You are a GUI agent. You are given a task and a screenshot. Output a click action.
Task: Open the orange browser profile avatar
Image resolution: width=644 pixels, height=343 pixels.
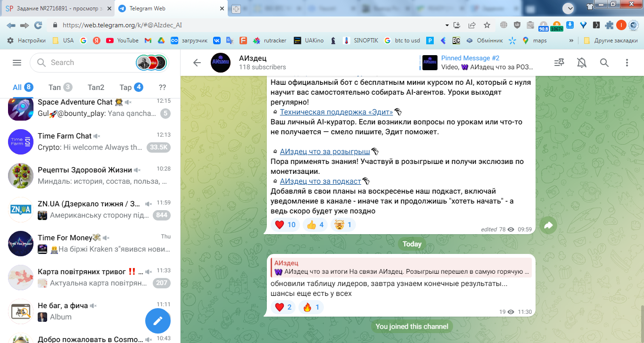tap(621, 25)
